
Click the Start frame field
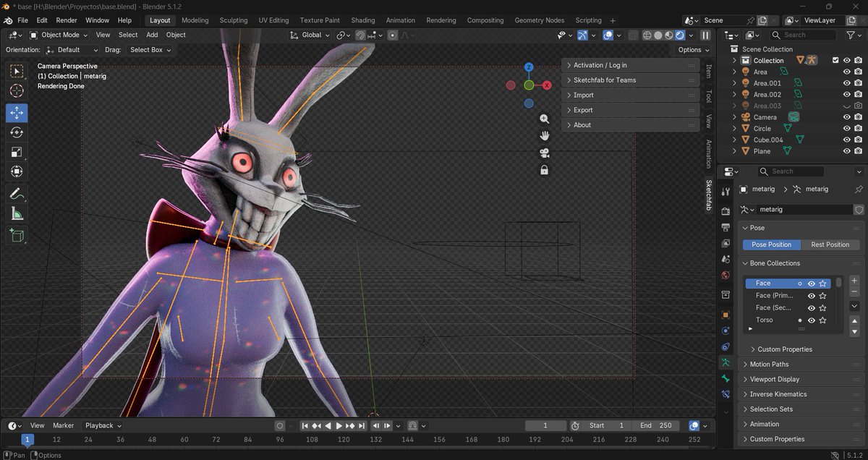tap(606, 426)
